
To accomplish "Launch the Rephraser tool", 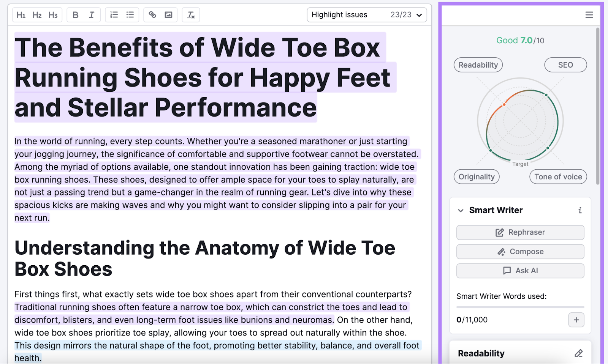I will pos(520,232).
